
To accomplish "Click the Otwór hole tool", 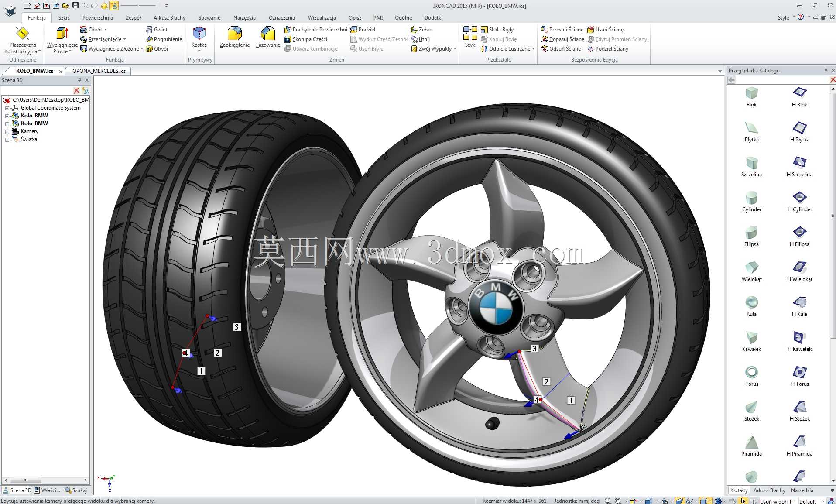I will pos(157,49).
